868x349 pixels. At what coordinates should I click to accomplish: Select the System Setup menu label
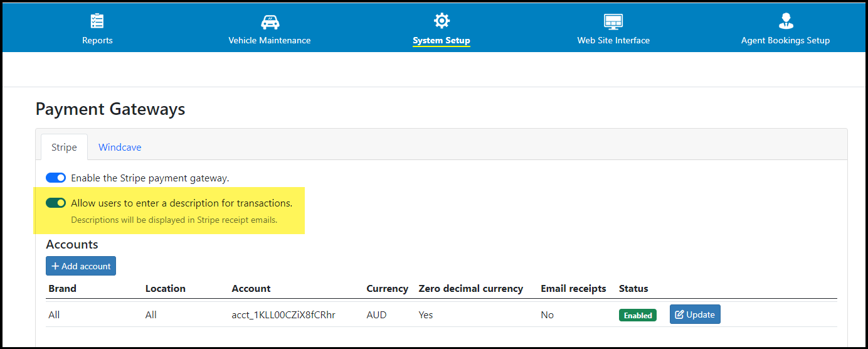tap(442, 40)
